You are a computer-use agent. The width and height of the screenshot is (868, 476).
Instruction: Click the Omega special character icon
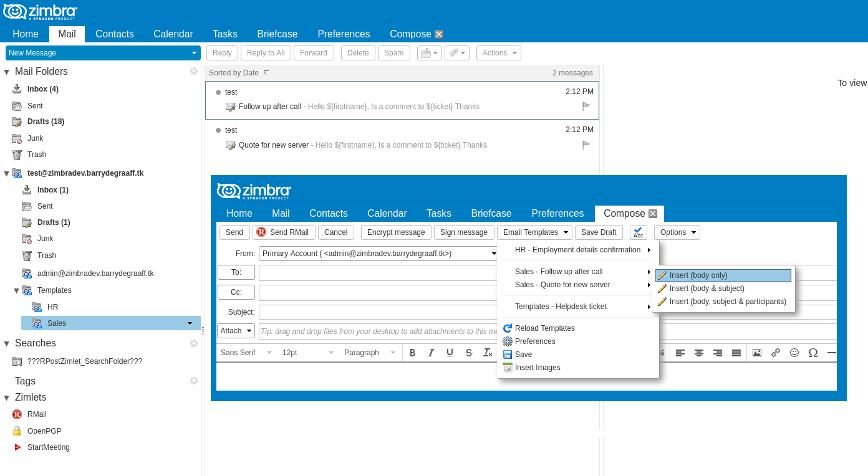pyautogui.click(x=813, y=353)
